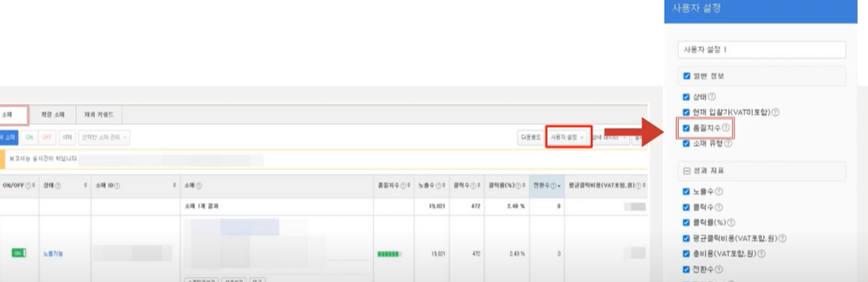Open the 선택한 소재 관리 dropdown
868x282 pixels.
104,137
